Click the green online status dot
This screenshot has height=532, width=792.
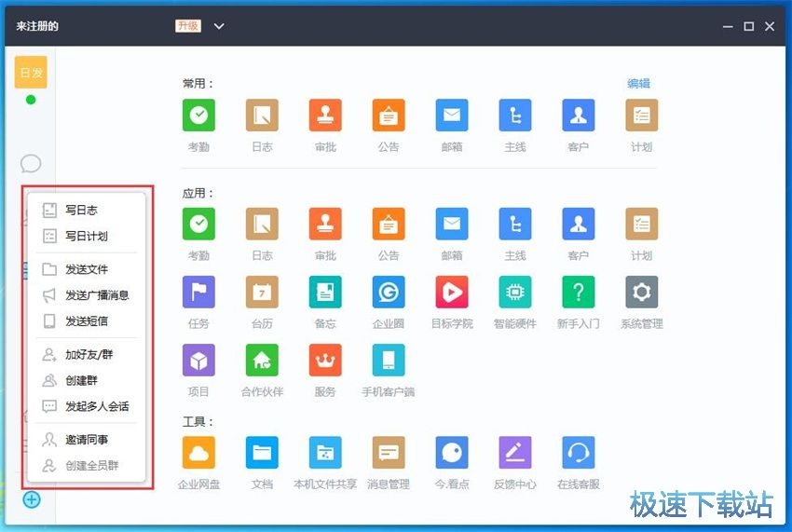click(x=31, y=100)
